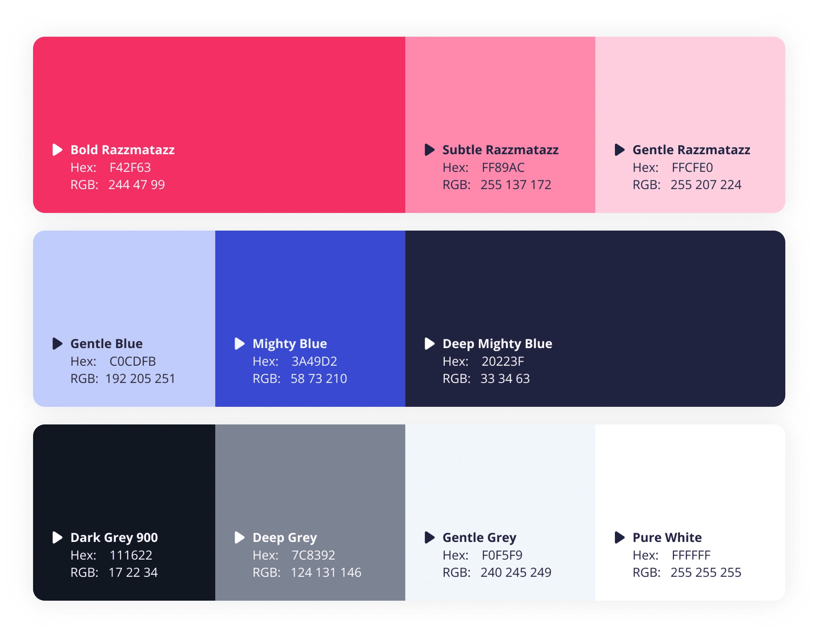The image size is (836, 644).
Task: Pick the Mighty Blue color swatch
Action: tap(310, 283)
